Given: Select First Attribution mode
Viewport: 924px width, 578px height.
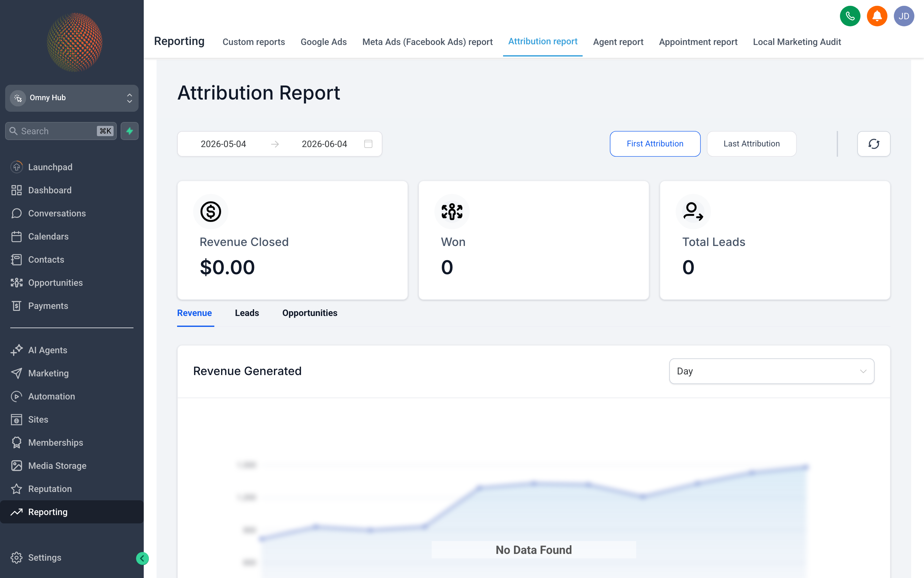Looking at the screenshot, I should (655, 144).
